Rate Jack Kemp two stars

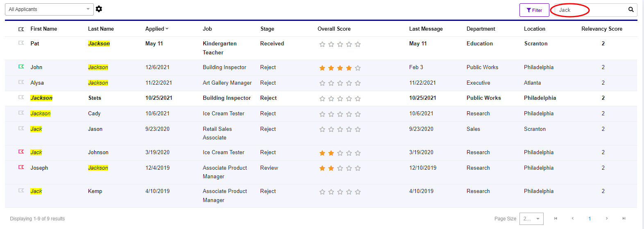tap(331, 192)
